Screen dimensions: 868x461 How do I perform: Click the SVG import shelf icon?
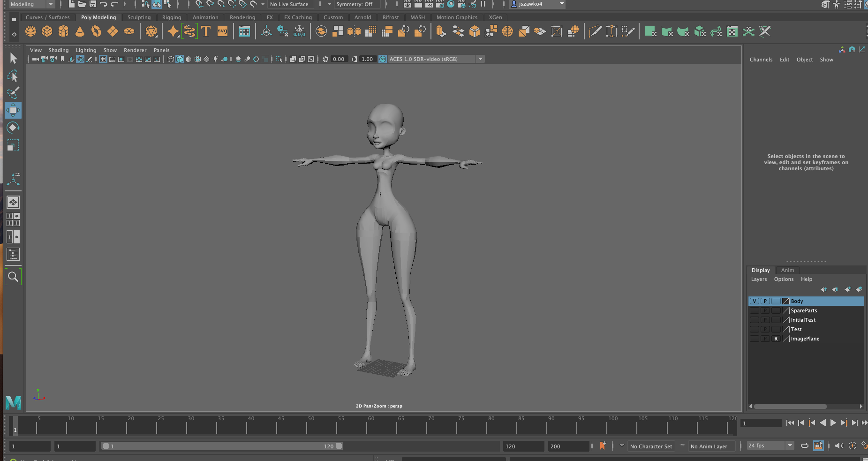pos(222,31)
